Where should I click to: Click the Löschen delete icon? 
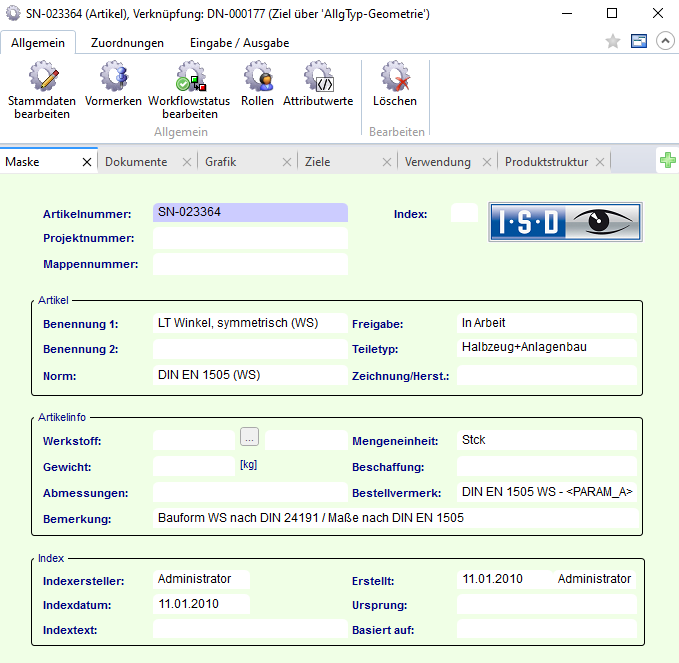(395, 78)
